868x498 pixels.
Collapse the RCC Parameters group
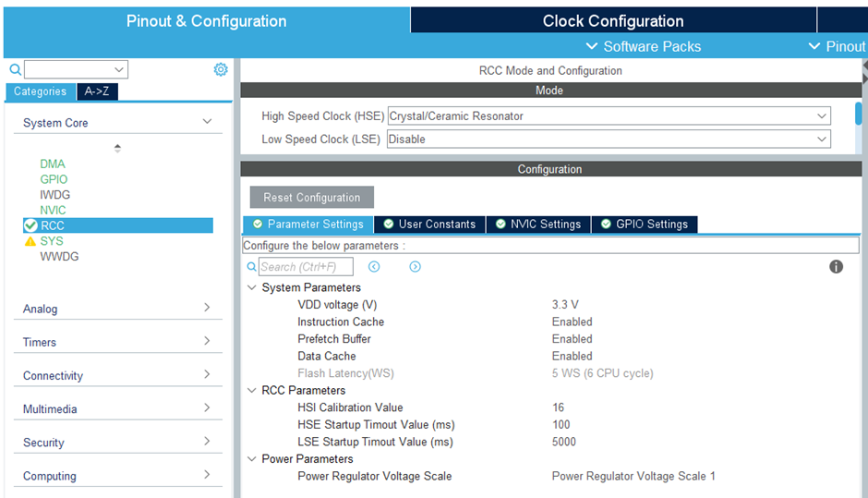click(252, 391)
